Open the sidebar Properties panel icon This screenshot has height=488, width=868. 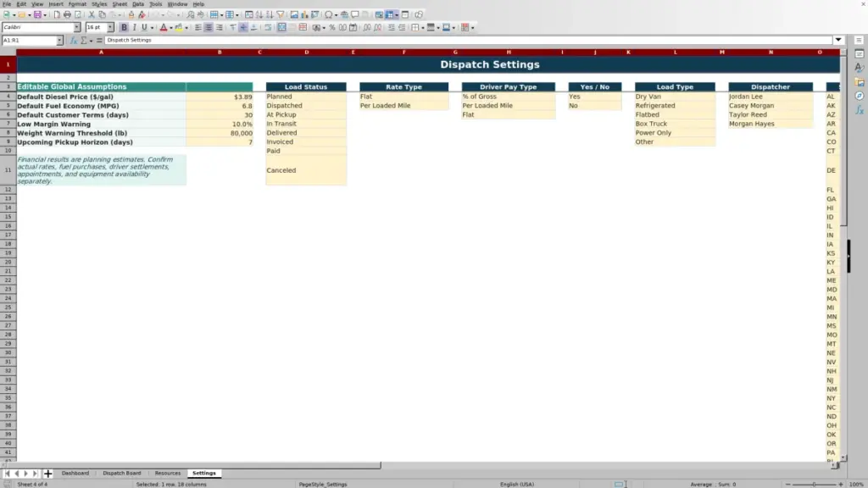(860, 53)
